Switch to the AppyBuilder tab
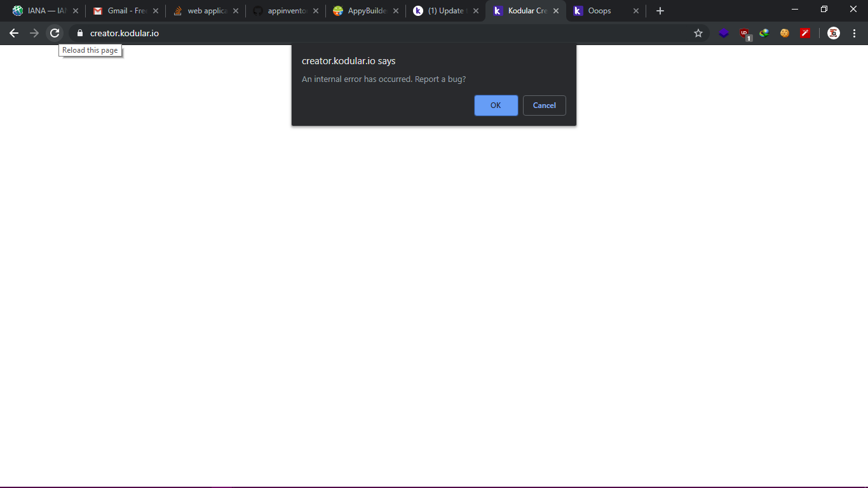This screenshot has height=488, width=868. 362,11
